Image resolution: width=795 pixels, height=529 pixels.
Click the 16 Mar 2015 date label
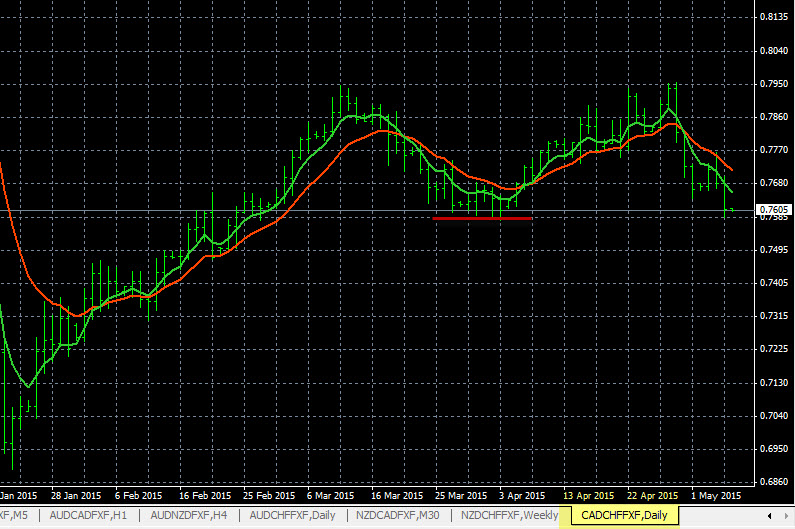397,496
